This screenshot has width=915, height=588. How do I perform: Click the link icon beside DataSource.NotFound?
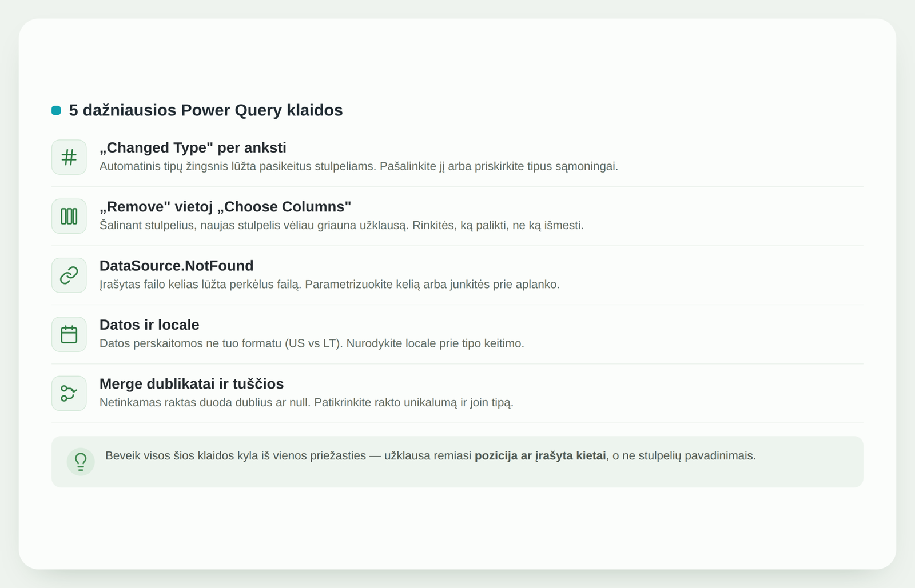pyautogui.click(x=69, y=275)
